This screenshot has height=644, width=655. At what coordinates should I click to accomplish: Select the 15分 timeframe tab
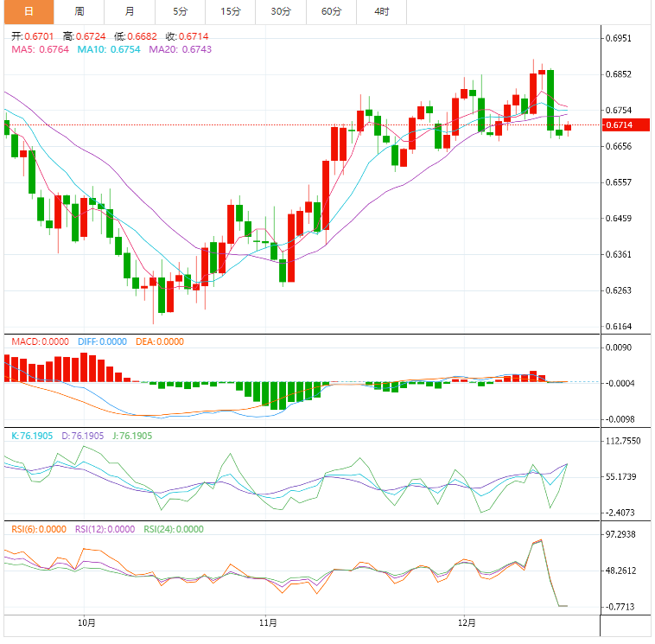pyautogui.click(x=231, y=11)
